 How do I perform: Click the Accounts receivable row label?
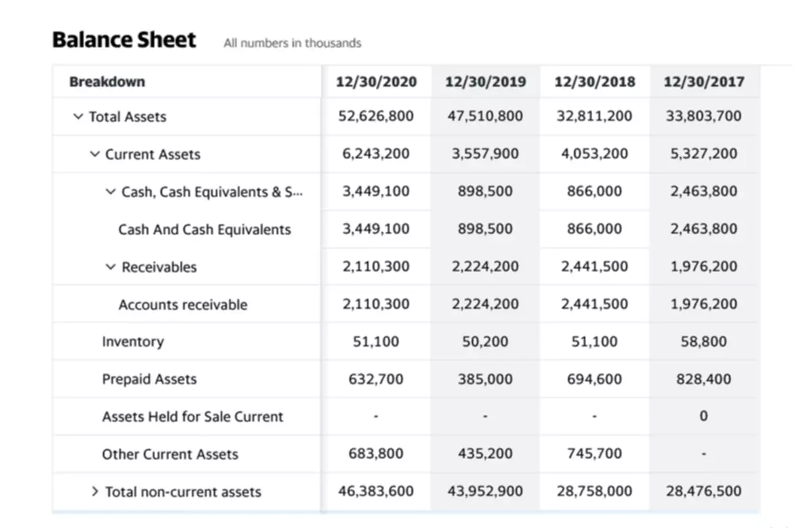(183, 305)
